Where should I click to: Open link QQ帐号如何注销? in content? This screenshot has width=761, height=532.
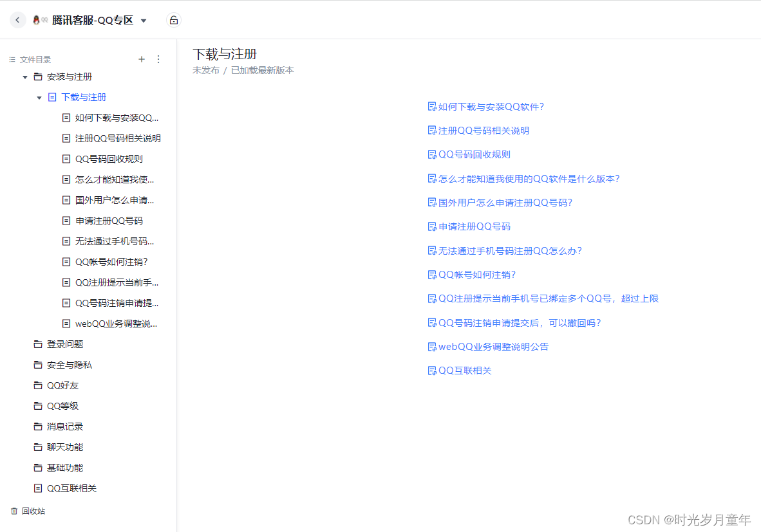pyautogui.click(x=477, y=275)
